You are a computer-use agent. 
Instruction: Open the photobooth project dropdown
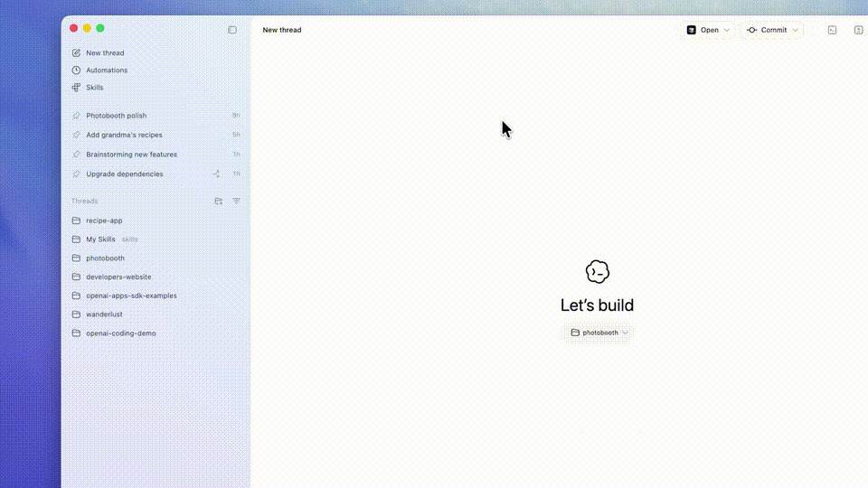click(x=599, y=333)
